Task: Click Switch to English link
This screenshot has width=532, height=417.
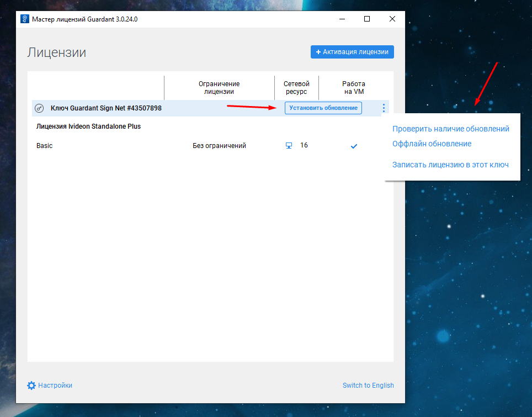Action: tap(368, 386)
